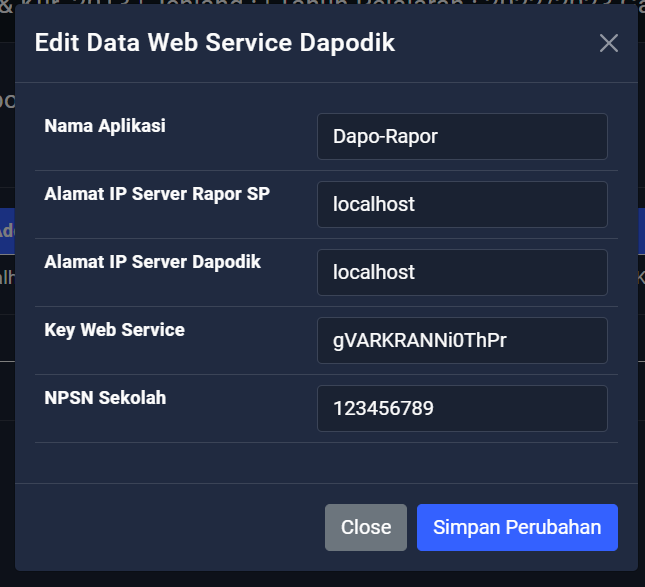645x587 pixels.
Task: Click the 'NPSN Sekolah' label
Action: (105, 398)
